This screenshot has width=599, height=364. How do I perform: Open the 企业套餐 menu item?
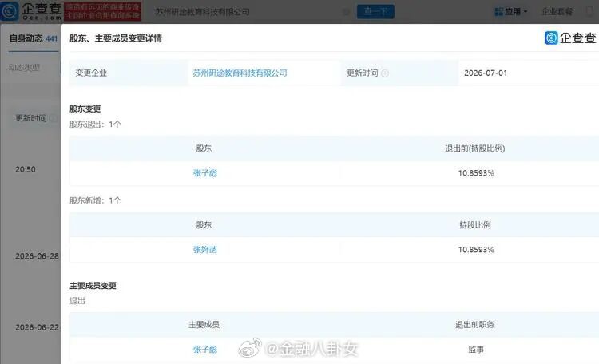coord(557,12)
